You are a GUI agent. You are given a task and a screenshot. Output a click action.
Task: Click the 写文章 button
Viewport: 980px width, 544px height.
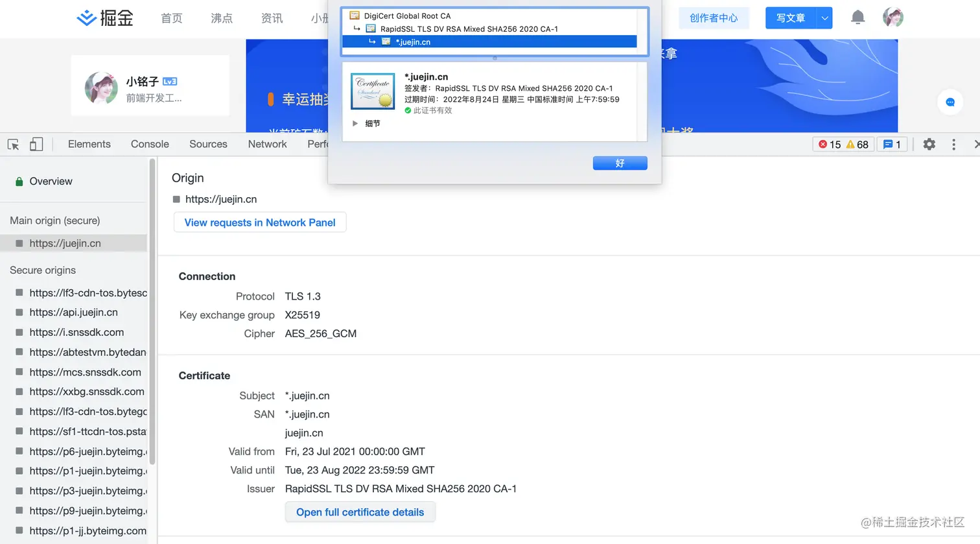point(791,18)
